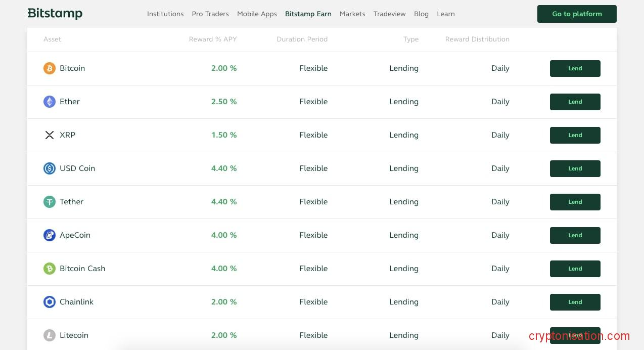Lend Chainlink using its Lend button
Viewport: 644px width, 350px height.
pyautogui.click(x=575, y=302)
